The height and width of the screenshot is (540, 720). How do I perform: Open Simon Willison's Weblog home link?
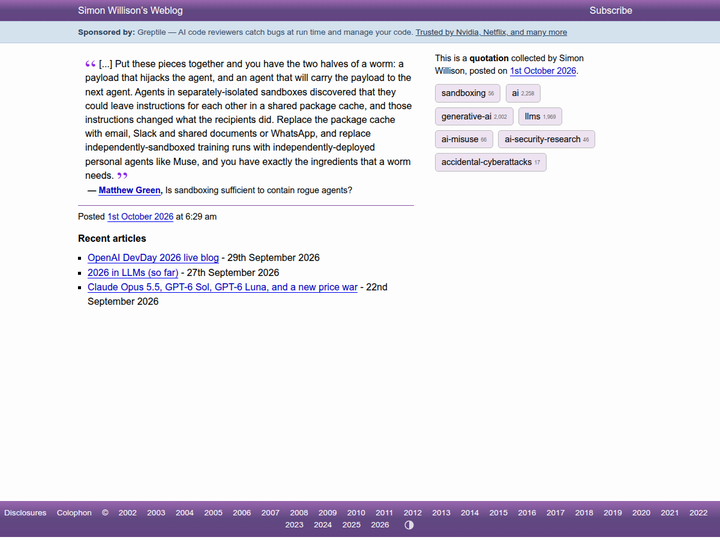(x=130, y=11)
